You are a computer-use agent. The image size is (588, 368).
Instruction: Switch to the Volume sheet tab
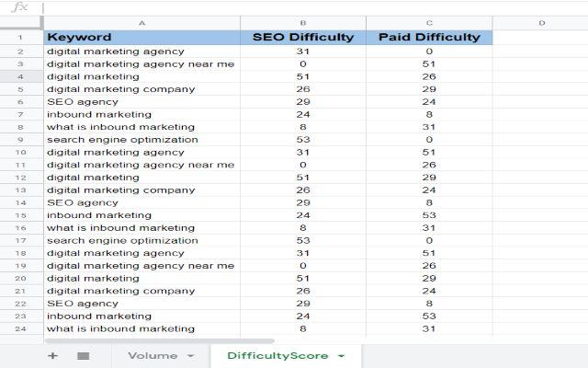click(153, 355)
